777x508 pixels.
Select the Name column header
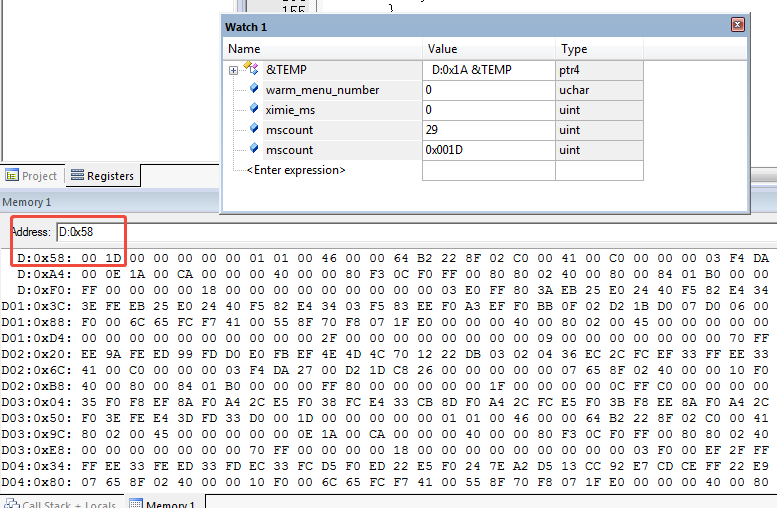(x=320, y=49)
